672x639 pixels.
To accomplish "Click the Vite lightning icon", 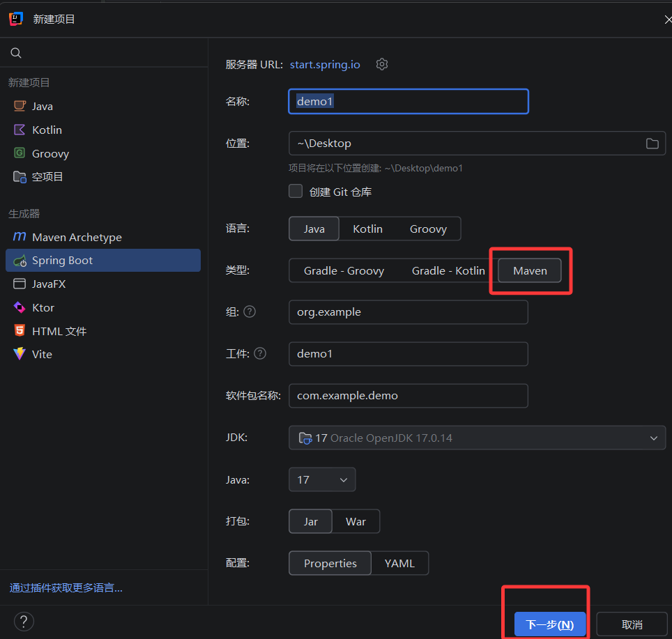I will pos(20,354).
